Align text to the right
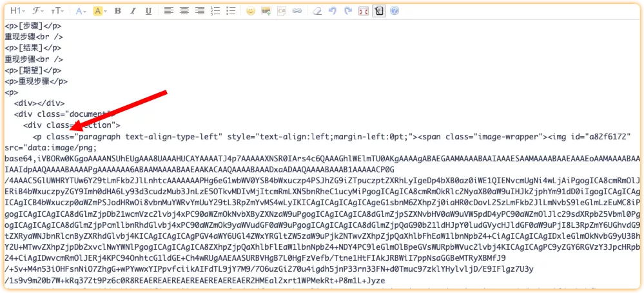This screenshot has width=644, height=293. tap(200, 11)
